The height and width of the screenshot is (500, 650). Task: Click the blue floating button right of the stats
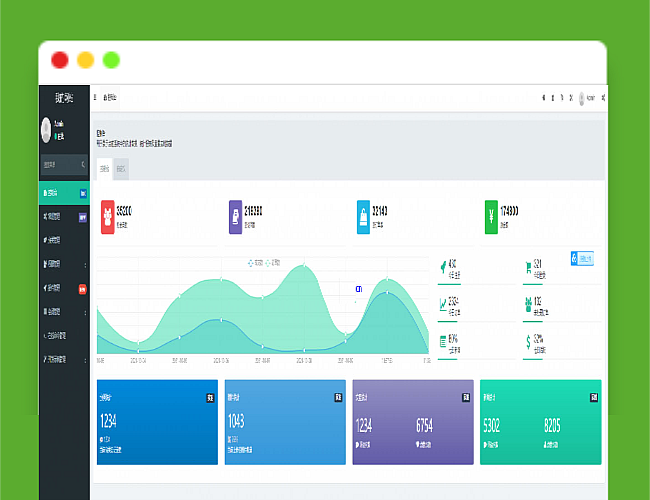[x=582, y=258]
